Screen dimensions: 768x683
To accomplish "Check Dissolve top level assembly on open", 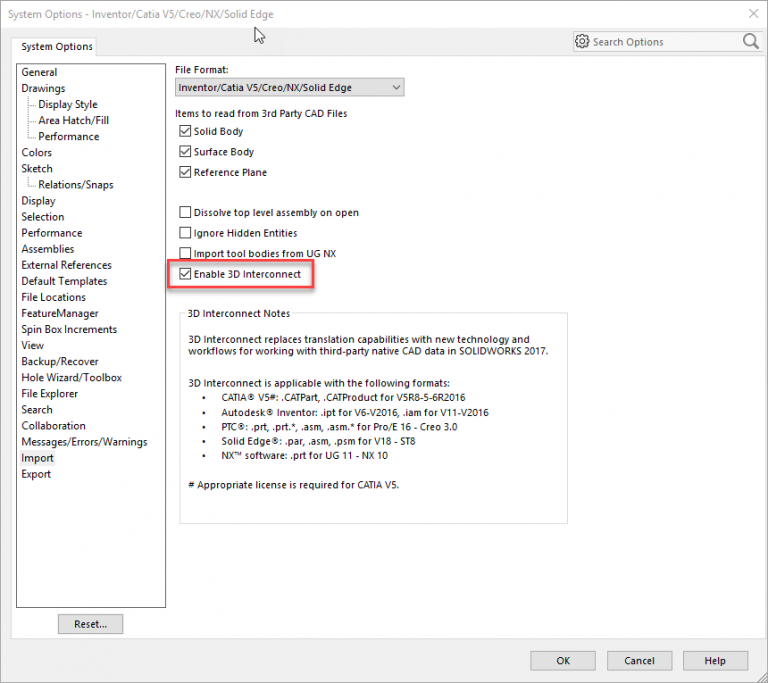I will click(x=184, y=213).
